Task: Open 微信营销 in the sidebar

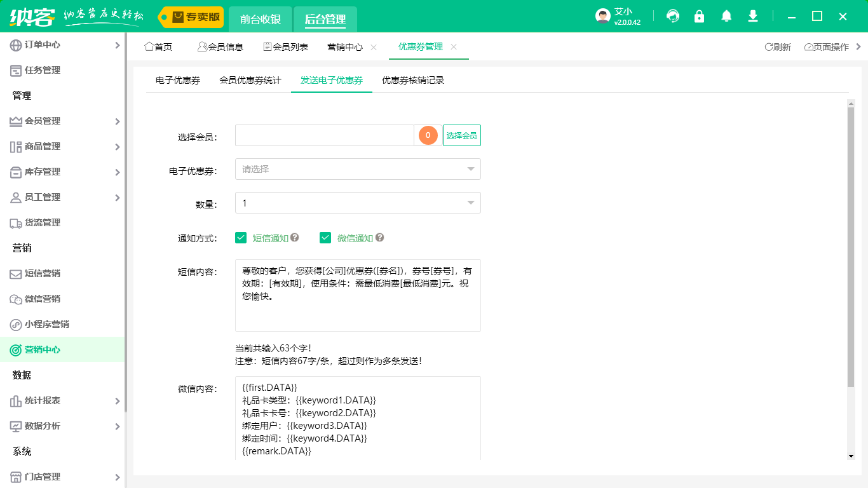Action: point(43,299)
